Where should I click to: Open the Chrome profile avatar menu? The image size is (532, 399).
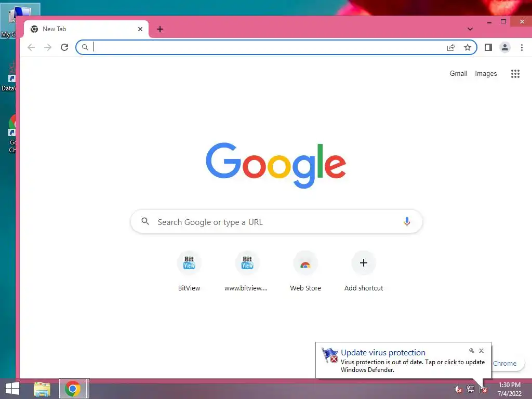505,47
